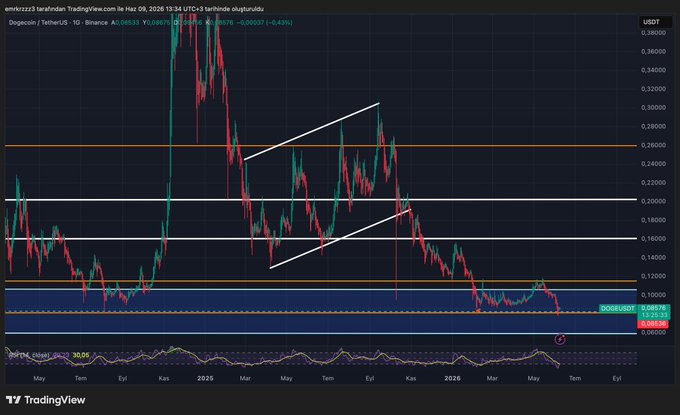Click the 0,32000 price axis label

tap(653, 89)
